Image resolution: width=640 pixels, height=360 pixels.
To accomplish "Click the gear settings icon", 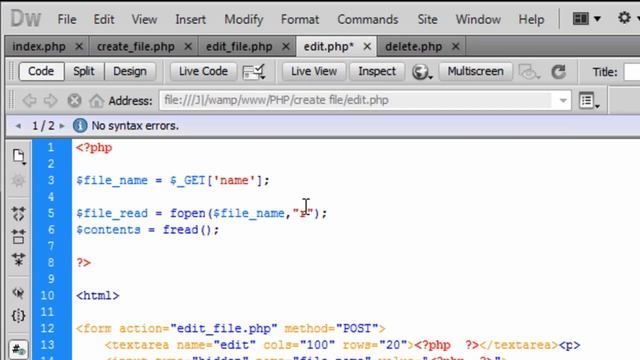I will click(x=624, y=18).
